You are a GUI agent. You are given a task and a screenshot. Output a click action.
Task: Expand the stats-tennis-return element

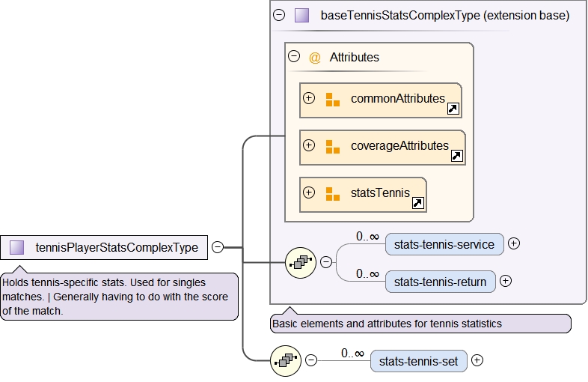[x=506, y=281]
